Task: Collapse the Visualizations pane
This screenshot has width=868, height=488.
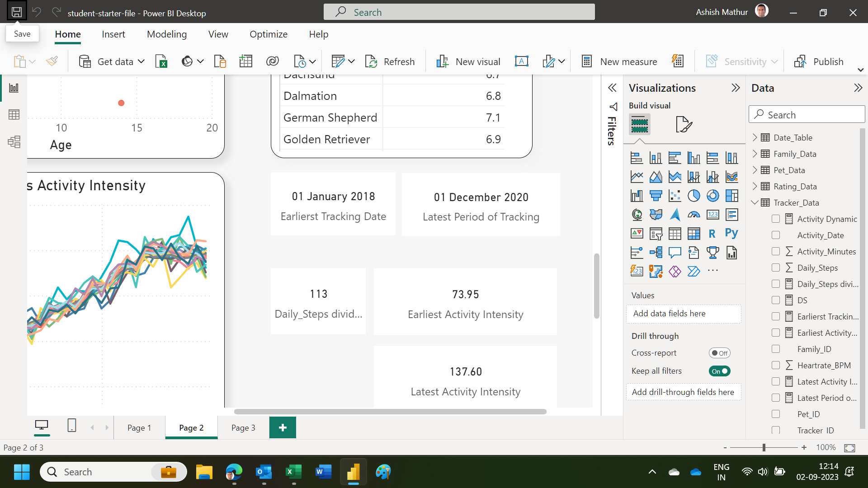Action: pyautogui.click(x=736, y=88)
